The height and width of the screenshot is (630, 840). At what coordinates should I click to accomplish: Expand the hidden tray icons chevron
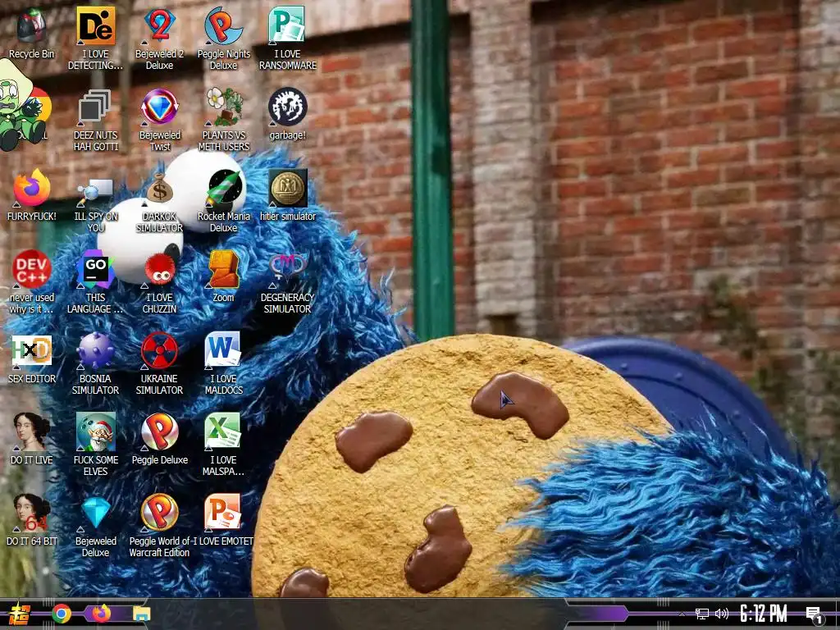682,614
